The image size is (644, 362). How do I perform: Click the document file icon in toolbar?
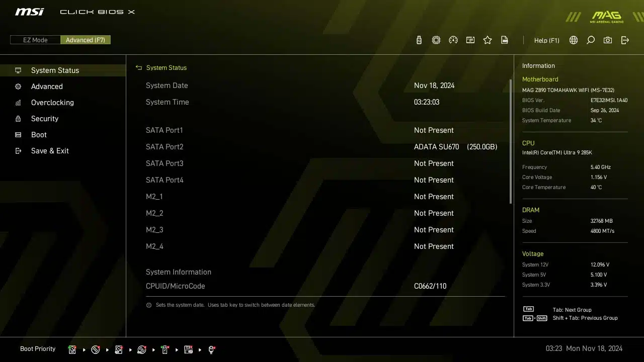tap(505, 40)
